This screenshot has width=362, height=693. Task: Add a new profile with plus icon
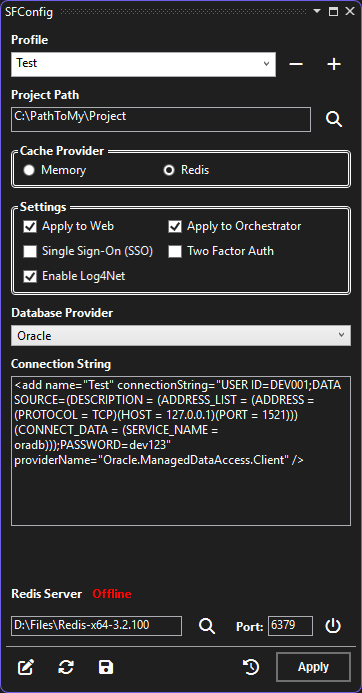pyautogui.click(x=334, y=65)
